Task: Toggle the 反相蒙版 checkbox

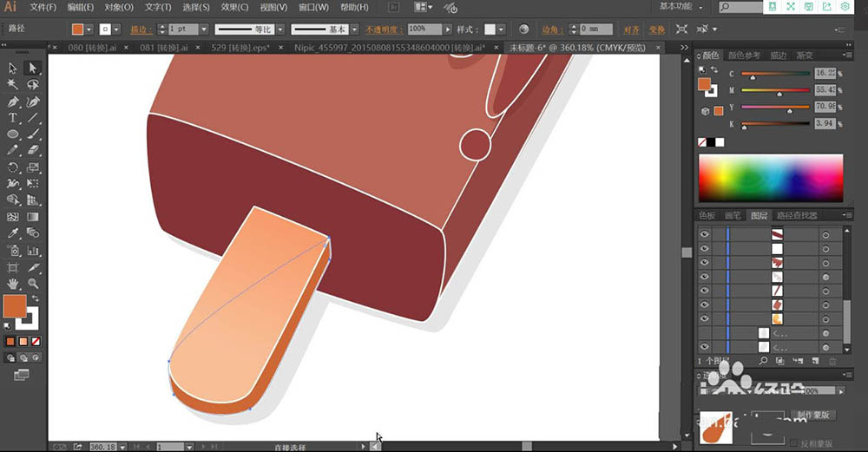Action: point(795,443)
